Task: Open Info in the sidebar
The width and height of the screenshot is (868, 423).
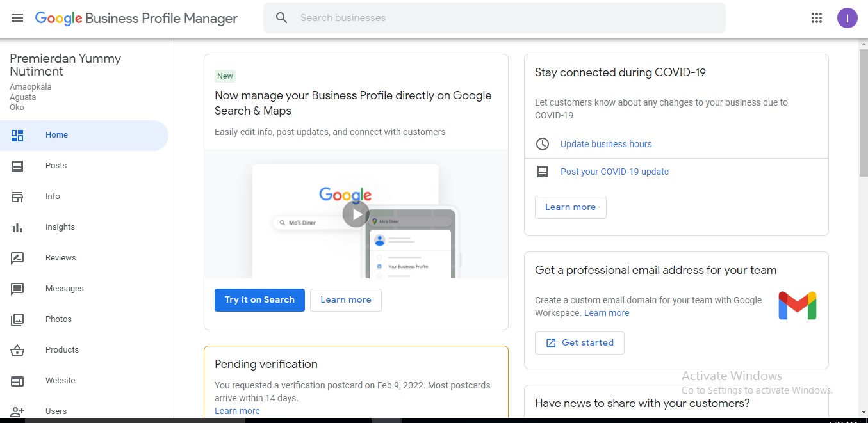Action: tap(53, 196)
